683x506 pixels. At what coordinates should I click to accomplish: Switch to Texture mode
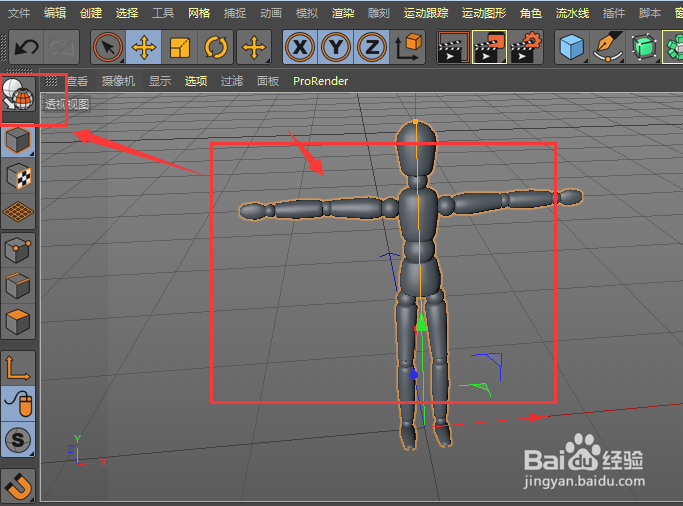tap(18, 176)
